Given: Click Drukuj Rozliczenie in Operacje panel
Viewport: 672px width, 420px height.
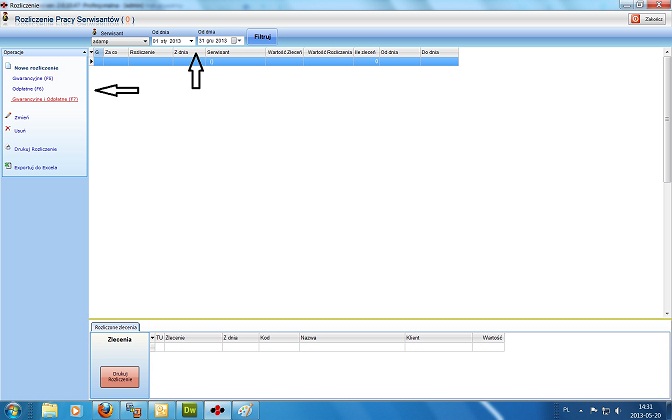Looking at the screenshot, I should (36, 149).
